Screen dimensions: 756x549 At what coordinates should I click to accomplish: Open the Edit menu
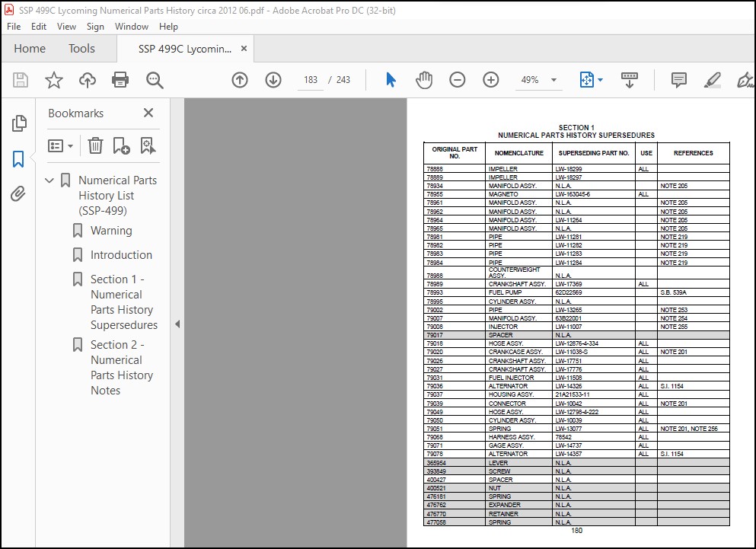(39, 27)
